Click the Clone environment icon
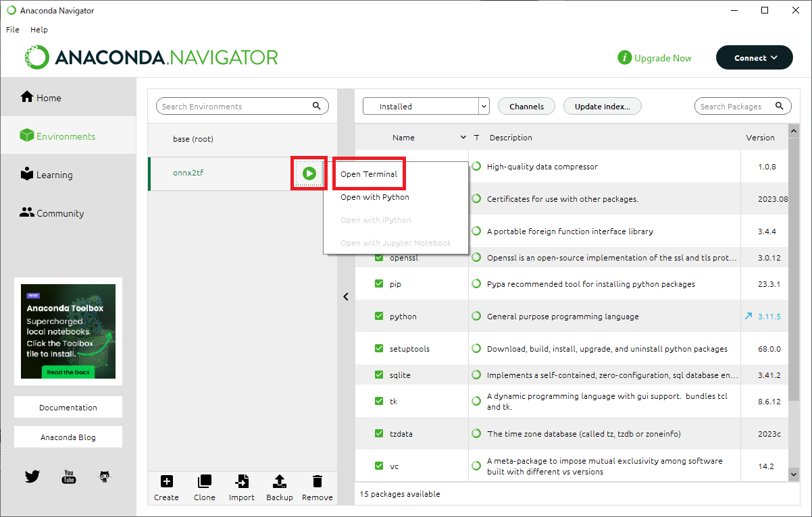This screenshot has width=812, height=517. pyautogui.click(x=204, y=482)
